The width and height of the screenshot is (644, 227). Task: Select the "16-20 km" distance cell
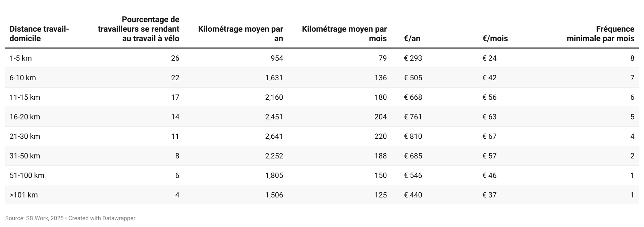(25, 117)
